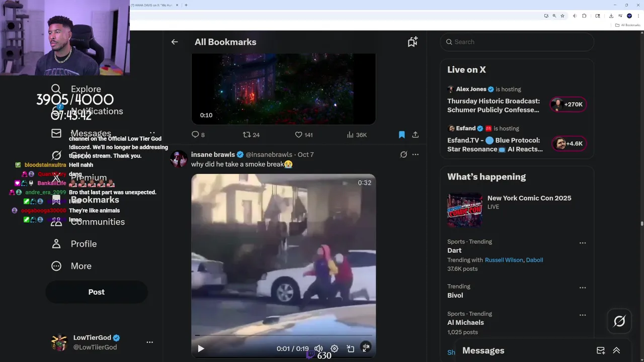Share the first post via share icon

click(x=415, y=135)
